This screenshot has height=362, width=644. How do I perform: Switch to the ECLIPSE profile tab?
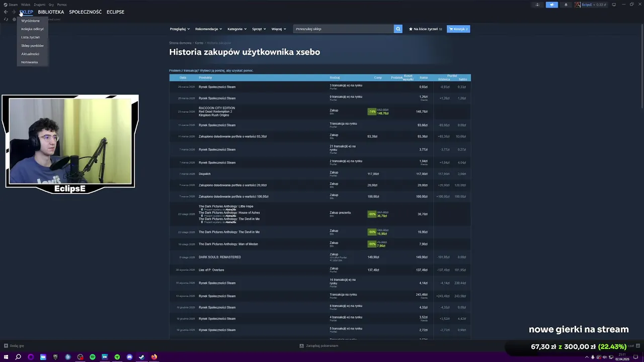pos(115,12)
